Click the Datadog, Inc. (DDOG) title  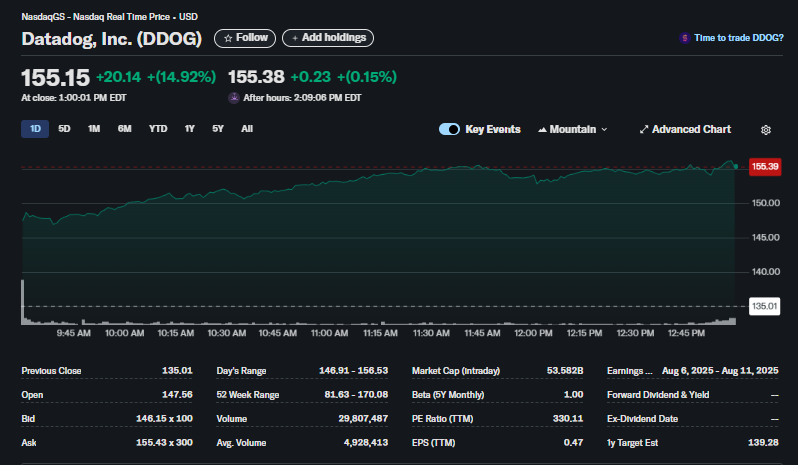(111, 39)
